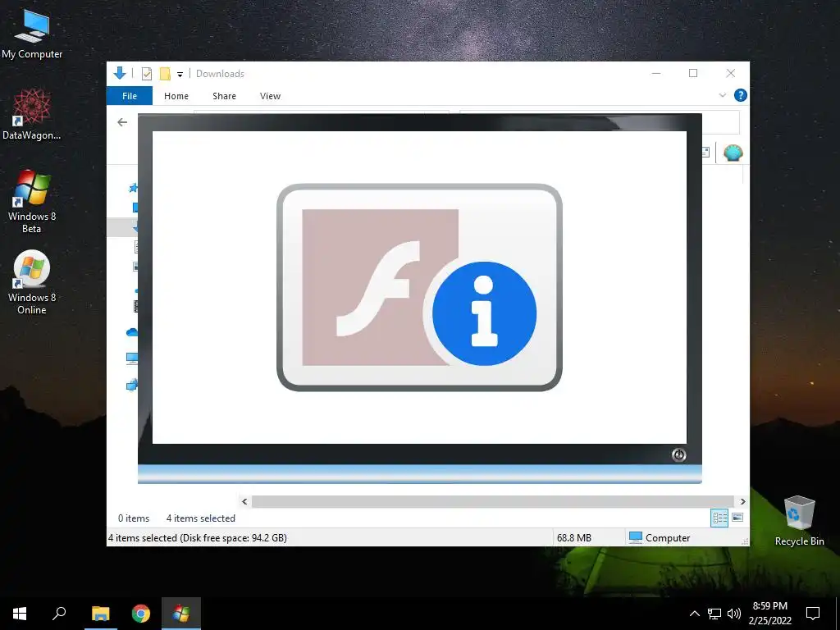Click the horizontal scrollbar track in Explorer
Image resolution: width=840 pixels, height=630 pixels.
point(492,501)
